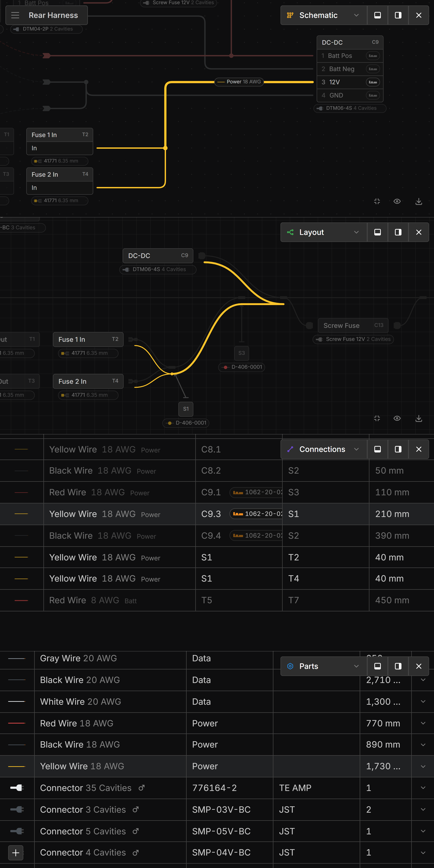Click the Layout panel fit-to-view icon
This screenshot has height=868, width=434.
click(x=377, y=418)
